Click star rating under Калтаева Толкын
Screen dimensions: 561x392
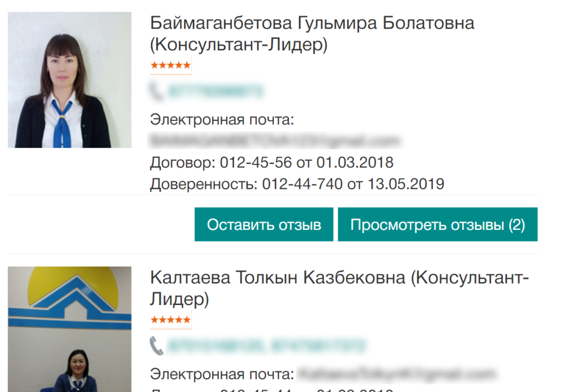(171, 320)
